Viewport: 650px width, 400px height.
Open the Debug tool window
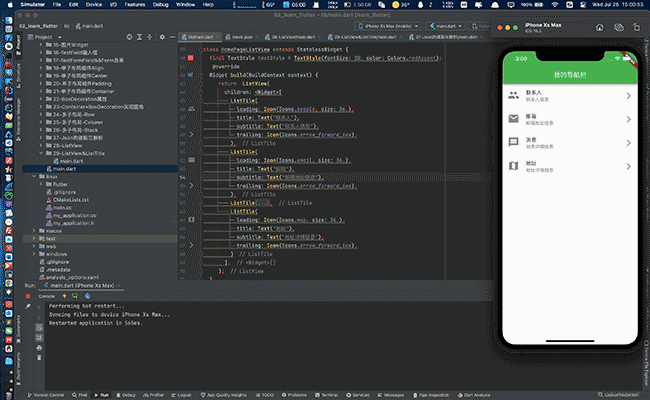[126, 395]
